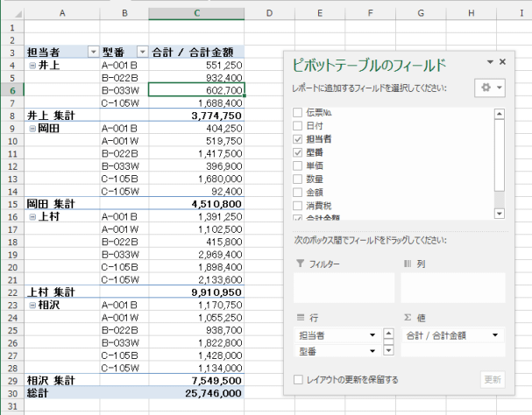Viewport: 532px width, 415px height.
Task: Collapse the 上村 group rows
Action: coord(32,215)
